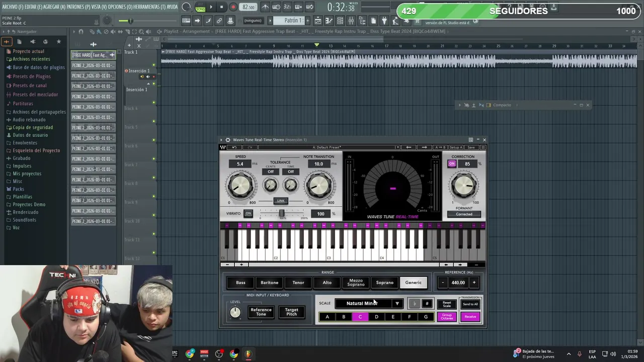Screen dimensions: 644x362
Task: Click the SPEED value field 5.4
Action: pyautogui.click(x=240, y=164)
